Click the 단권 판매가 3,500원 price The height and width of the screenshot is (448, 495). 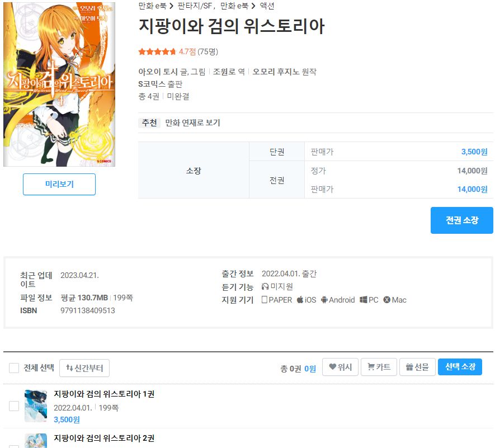474,152
